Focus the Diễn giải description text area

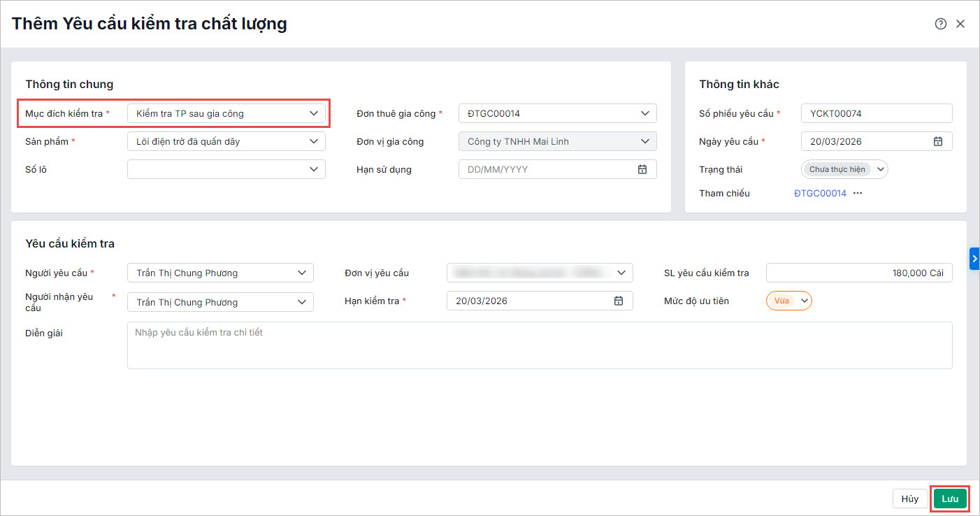coord(539,345)
